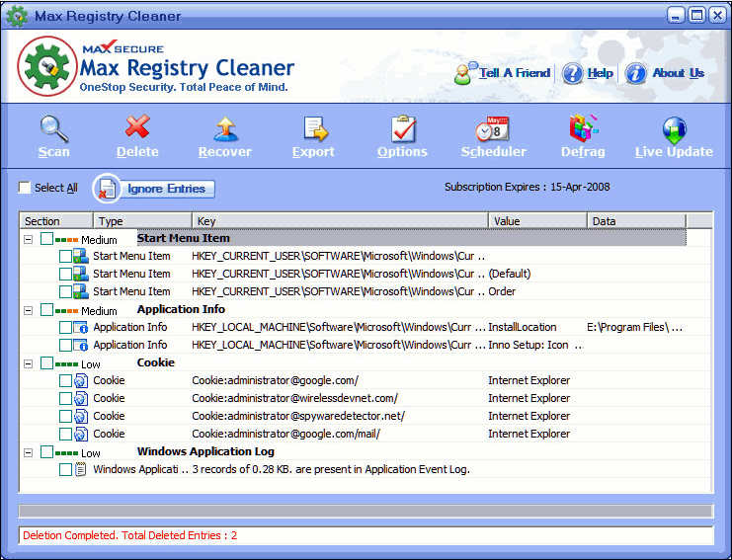The height and width of the screenshot is (560, 732).
Task: Click the progress bar below the list
Action: point(366,511)
